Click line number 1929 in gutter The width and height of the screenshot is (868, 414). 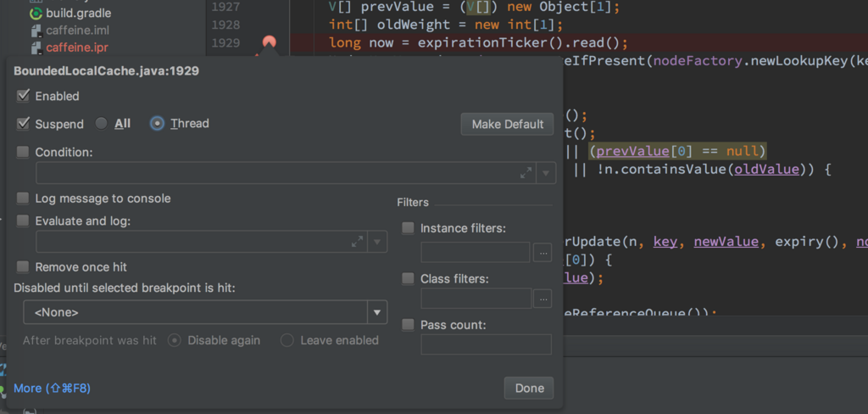tap(225, 42)
